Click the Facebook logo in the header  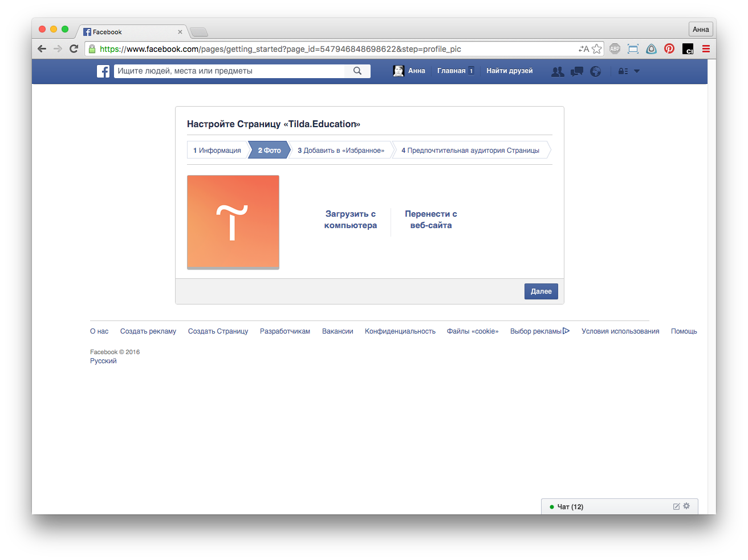pyautogui.click(x=103, y=71)
